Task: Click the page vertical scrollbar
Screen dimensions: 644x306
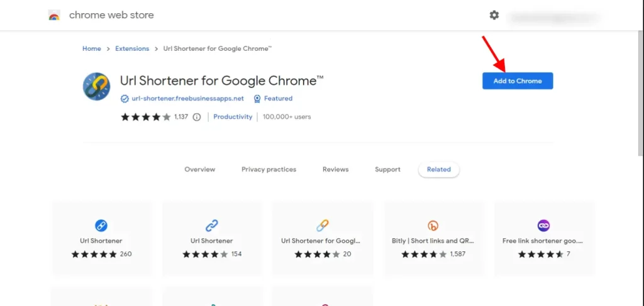Action: click(x=641, y=92)
